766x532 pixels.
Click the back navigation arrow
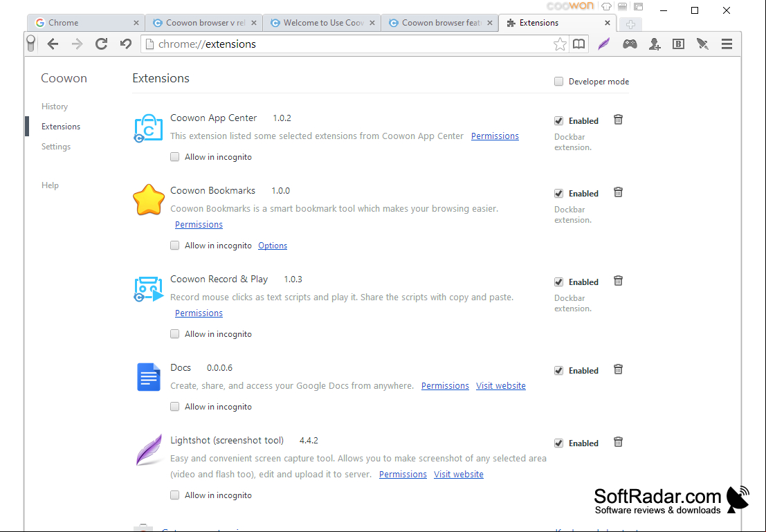pos(53,44)
